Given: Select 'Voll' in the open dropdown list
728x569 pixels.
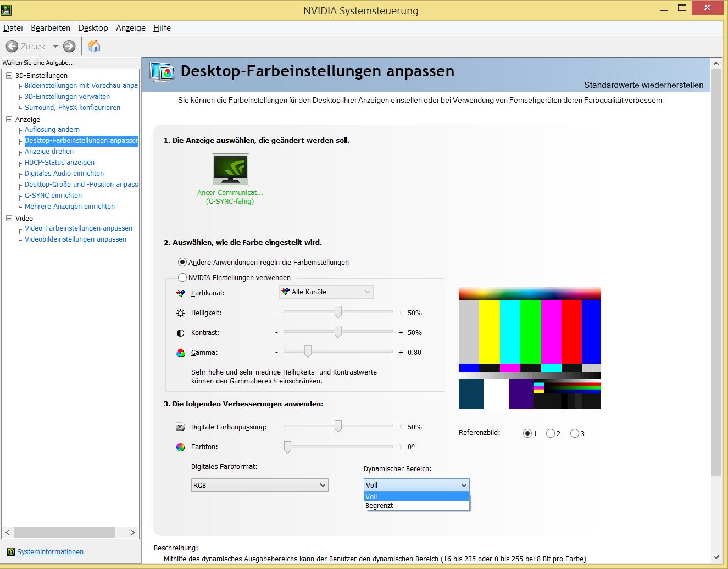Looking at the screenshot, I should (x=416, y=497).
